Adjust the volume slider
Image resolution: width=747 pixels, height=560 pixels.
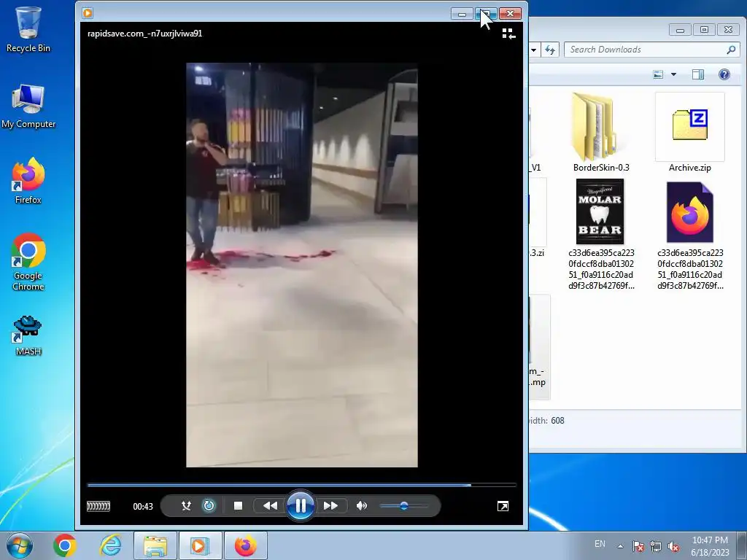404,506
